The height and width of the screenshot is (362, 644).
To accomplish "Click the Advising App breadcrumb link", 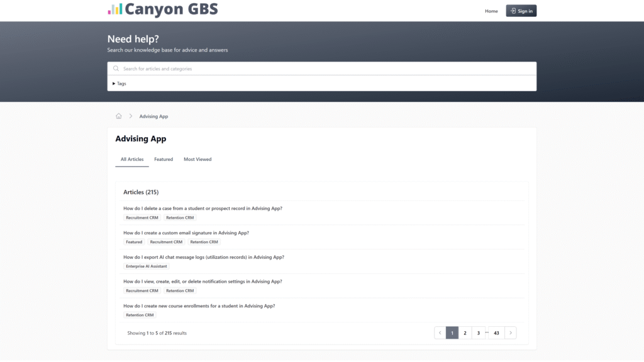I will tap(153, 116).
